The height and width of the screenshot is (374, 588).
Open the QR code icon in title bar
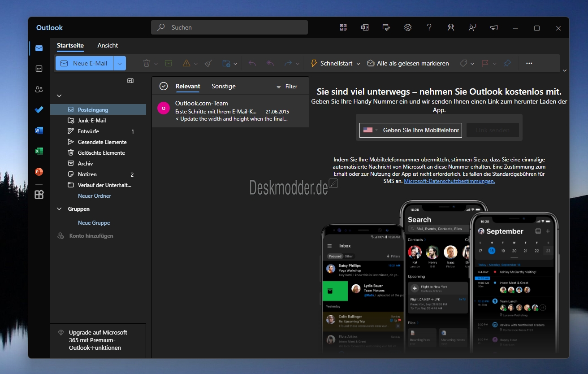pyautogui.click(x=343, y=27)
